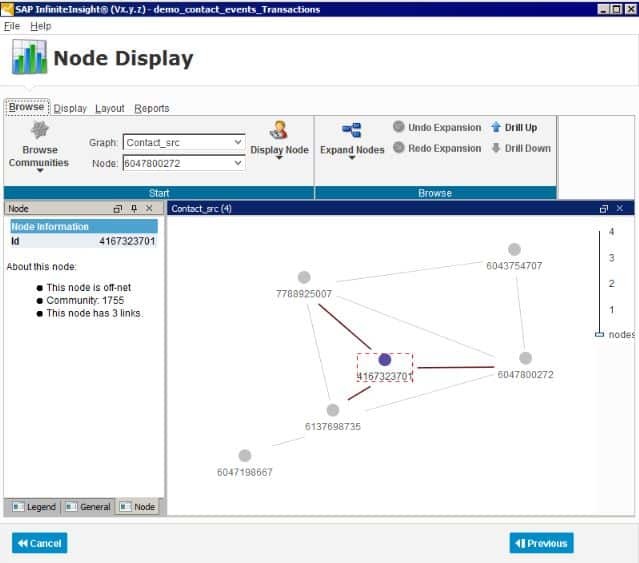Click the Browse Communities icon
The image size is (639, 563).
(40, 130)
